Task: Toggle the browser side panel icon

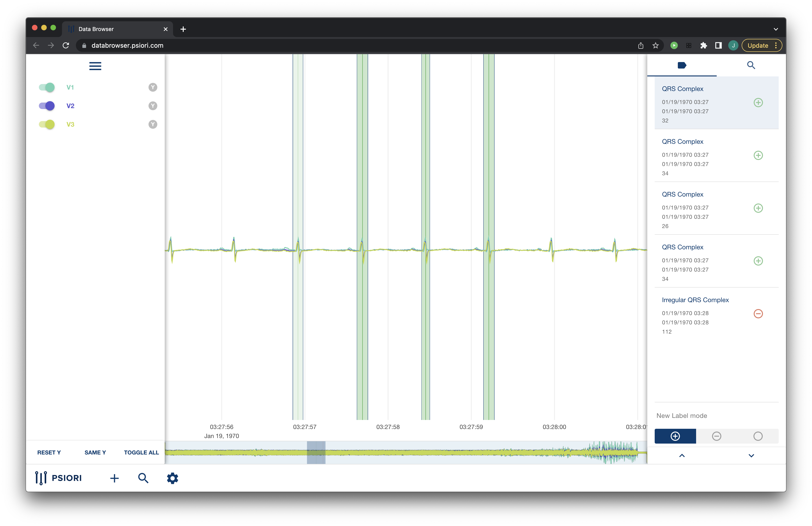Action: tap(718, 45)
